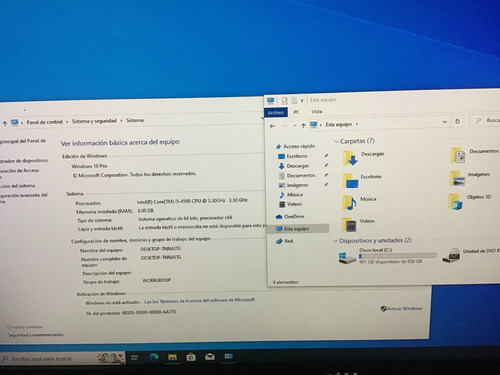The width and height of the screenshot is (500, 375).
Task: Select Imágenes in the navigation pane
Action: click(297, 185)
